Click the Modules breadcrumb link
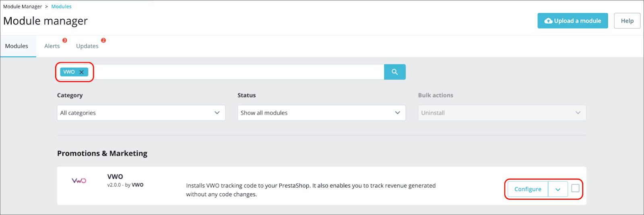Viewport: 644px width, 215px height. tap(61, 6)
